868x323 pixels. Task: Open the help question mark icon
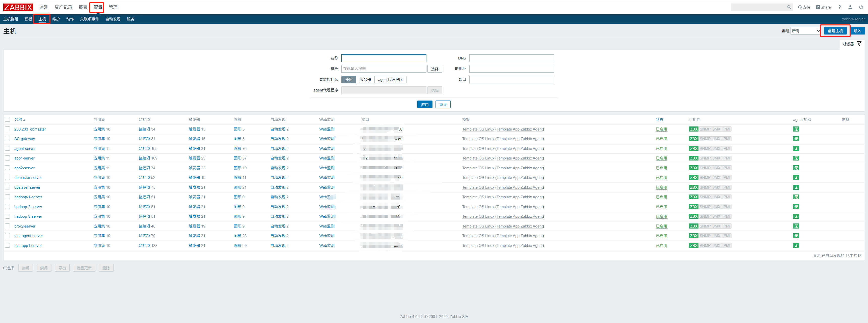pos(839,7)
